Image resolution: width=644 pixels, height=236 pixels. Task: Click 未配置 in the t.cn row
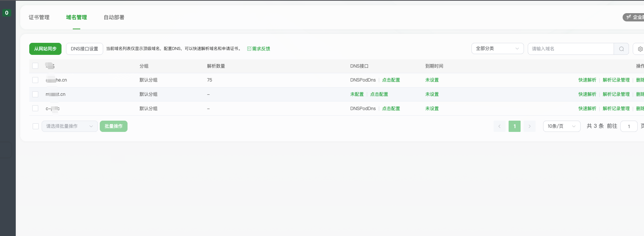[x=357, y=94]
